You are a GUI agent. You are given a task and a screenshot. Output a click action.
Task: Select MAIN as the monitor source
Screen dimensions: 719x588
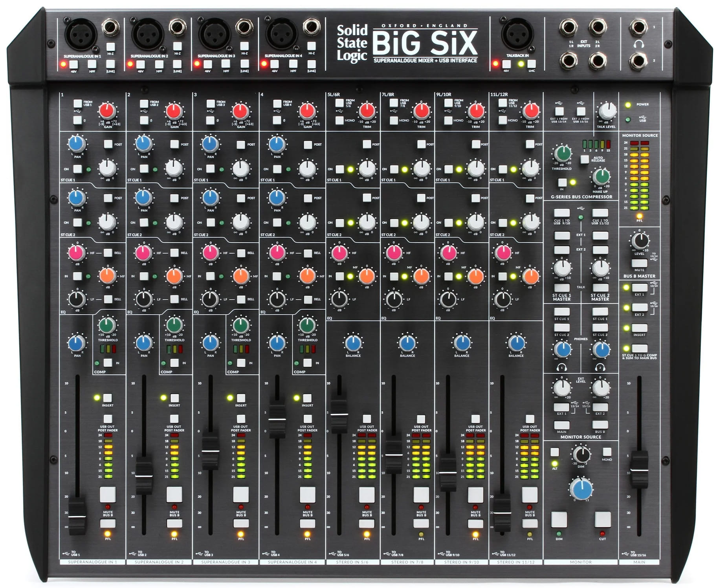coord(562,425)
